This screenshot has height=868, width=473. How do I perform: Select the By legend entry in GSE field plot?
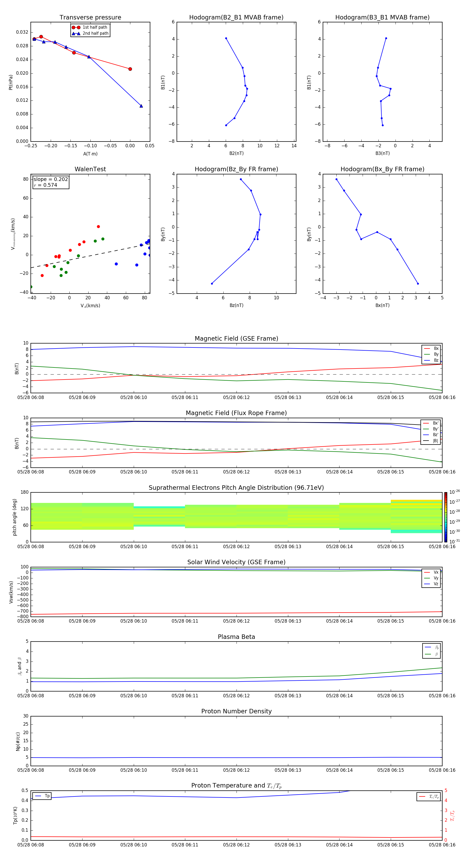[431, 355]
